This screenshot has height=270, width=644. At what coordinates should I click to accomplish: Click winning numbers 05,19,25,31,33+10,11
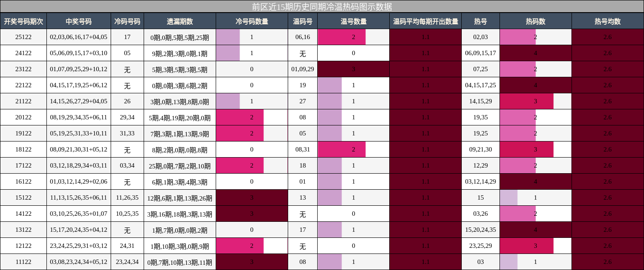click(79, 134)
